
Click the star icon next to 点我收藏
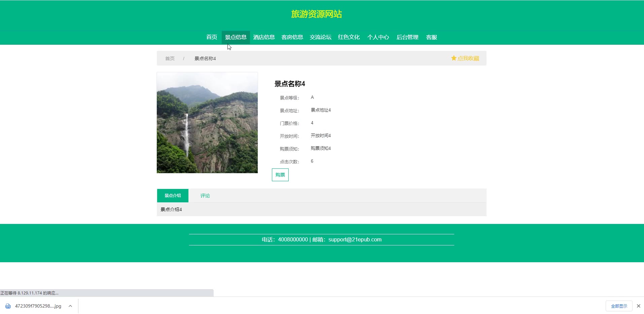(454, 58)
